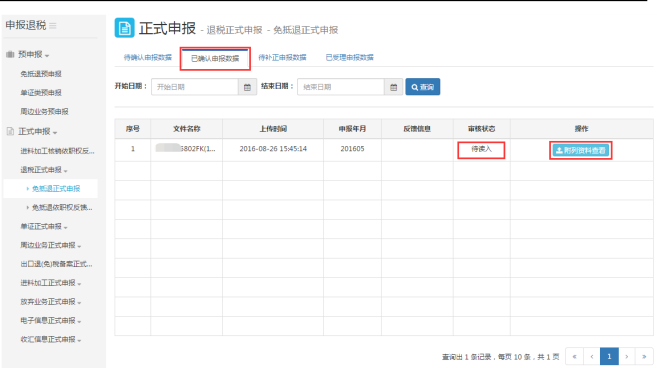Select 免抵退依职权反馈... in the sidebar
Screen dimensions: 657x368
pos(62,207)
